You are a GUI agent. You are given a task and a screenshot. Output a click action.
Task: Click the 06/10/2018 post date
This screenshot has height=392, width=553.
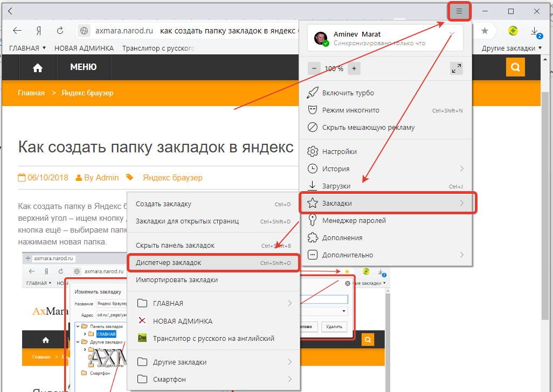(x=43, y=178)
